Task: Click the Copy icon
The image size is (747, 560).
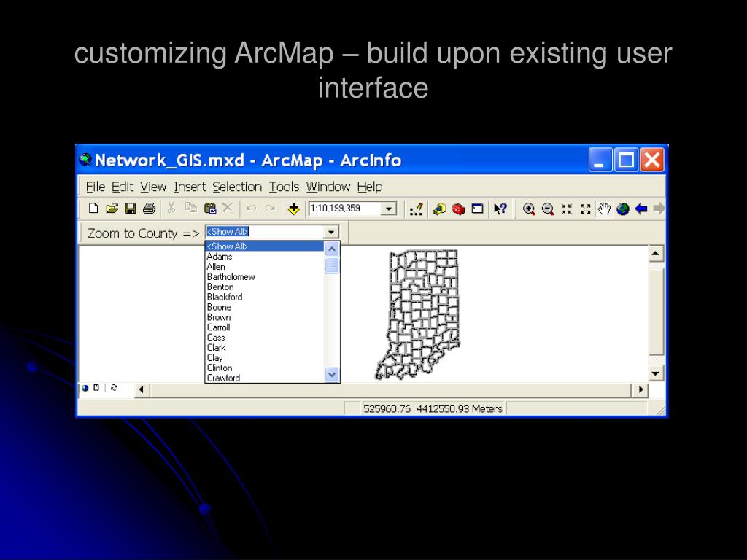Action: pos(190,208)
